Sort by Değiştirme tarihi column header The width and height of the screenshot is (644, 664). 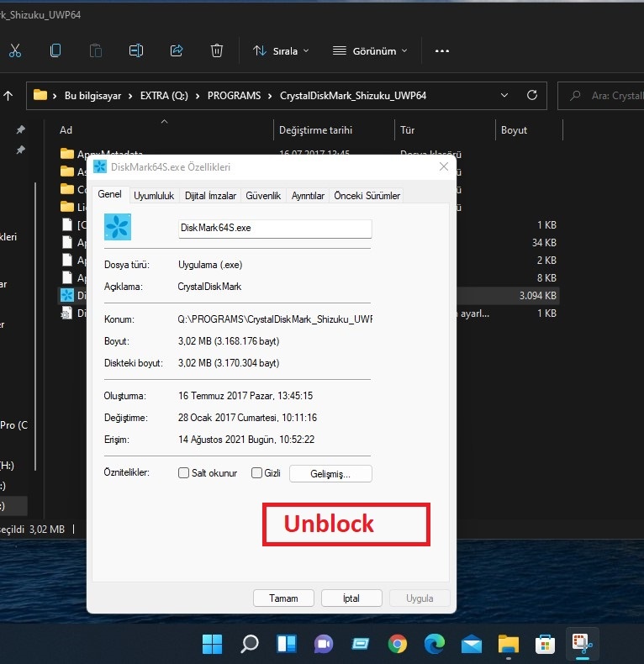pos(334,130)
